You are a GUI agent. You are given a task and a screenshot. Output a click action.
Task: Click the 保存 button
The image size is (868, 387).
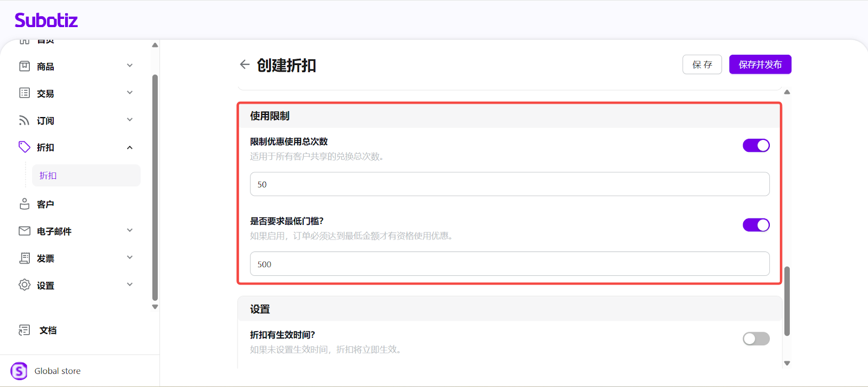coord(702,64)
